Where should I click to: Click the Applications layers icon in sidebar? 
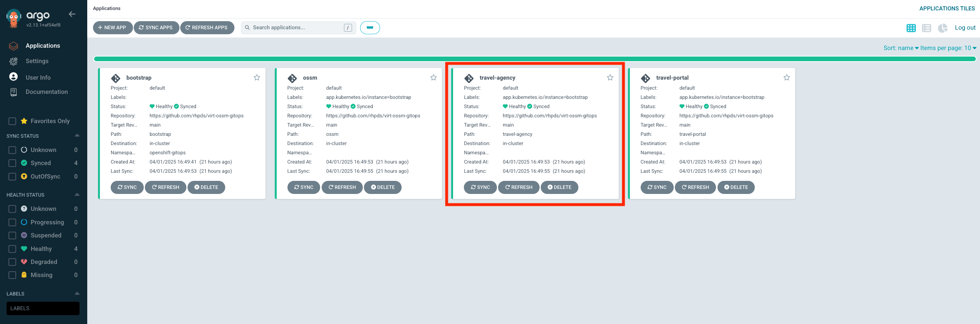click(x=13, y=46)
